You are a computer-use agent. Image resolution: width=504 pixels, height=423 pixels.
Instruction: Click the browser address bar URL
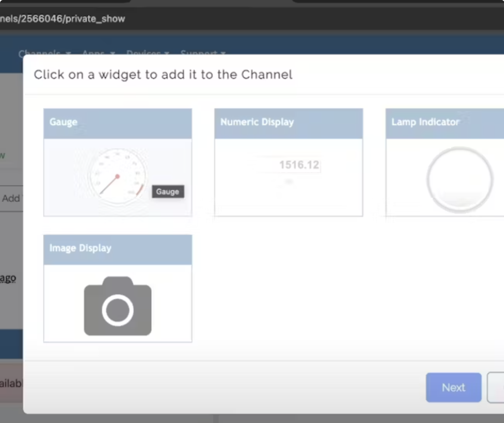click(x=62, y=19)
